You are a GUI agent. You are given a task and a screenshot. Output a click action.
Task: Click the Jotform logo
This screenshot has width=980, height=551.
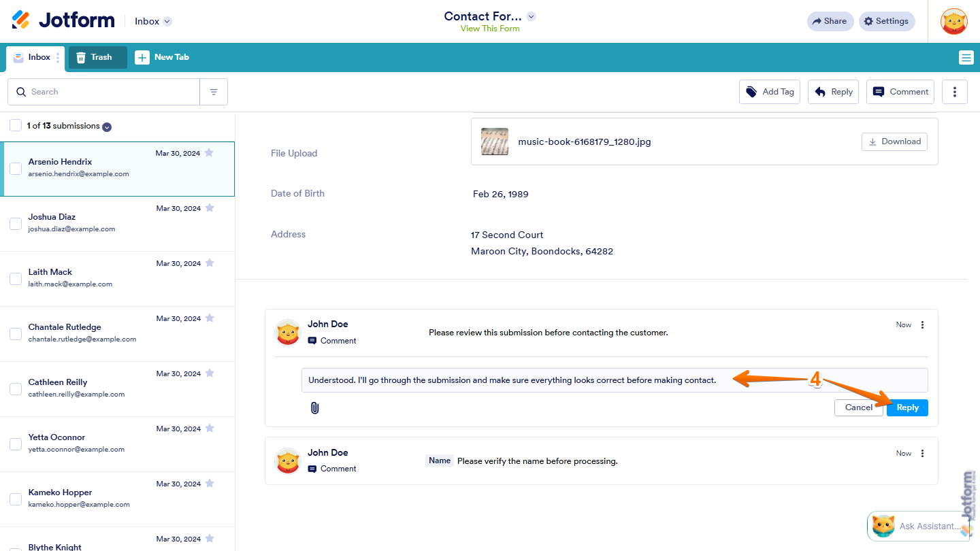tap(63, 20)
